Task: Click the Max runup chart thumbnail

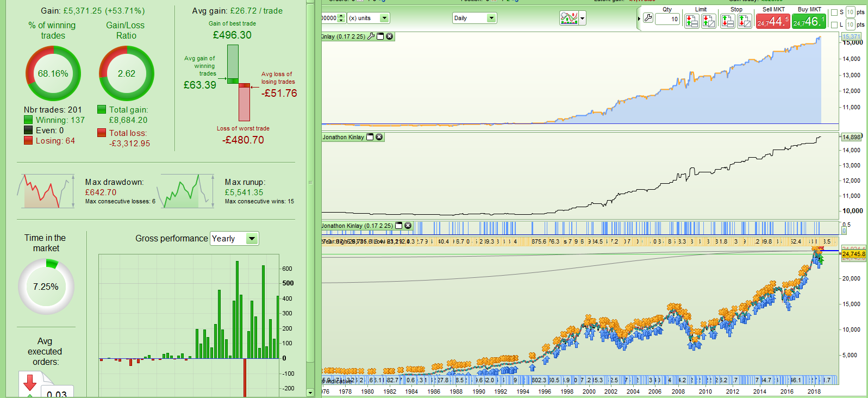Action: [x=186, y=191]
